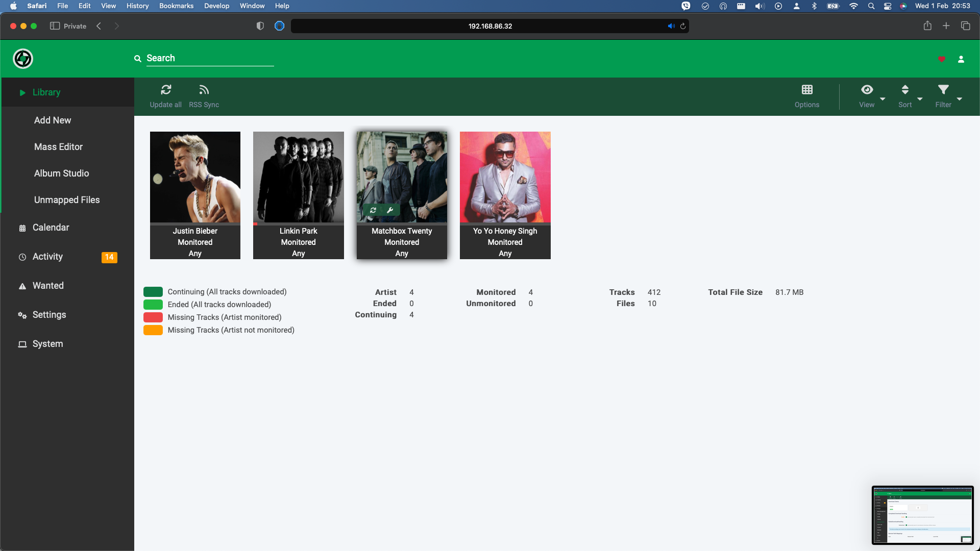Click refresh icon on Matchbox Twenty poster

[373, 210]
